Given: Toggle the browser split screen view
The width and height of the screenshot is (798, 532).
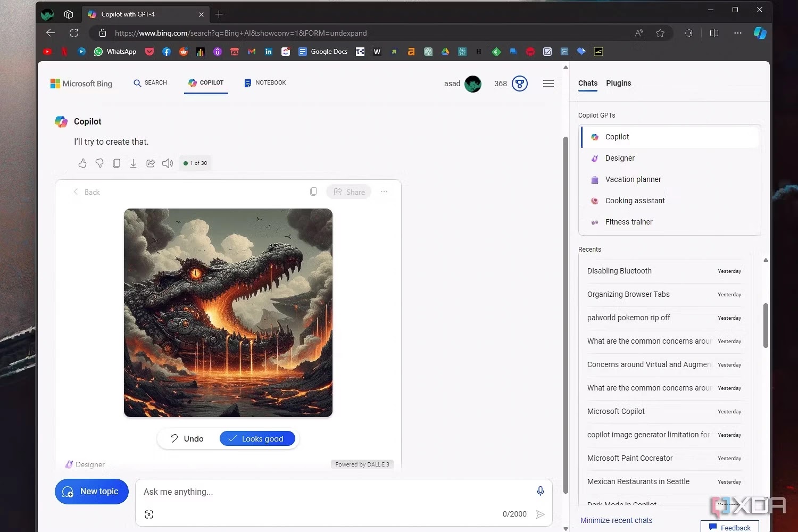Looking at the screenshot, I should click(714, 33).
